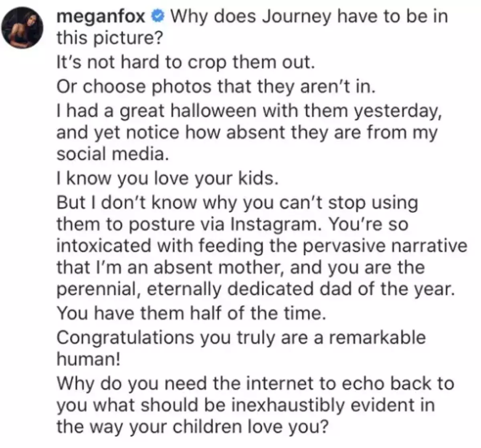Screen dimensions: 481x448
Task: Click the line "It's not hard to crop them out."
Action: tap(184, 64)
